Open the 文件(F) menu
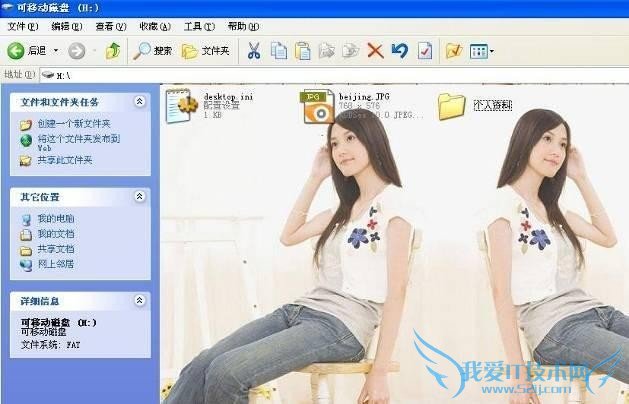This screenshot has width=629, height=404. [23, 26]
